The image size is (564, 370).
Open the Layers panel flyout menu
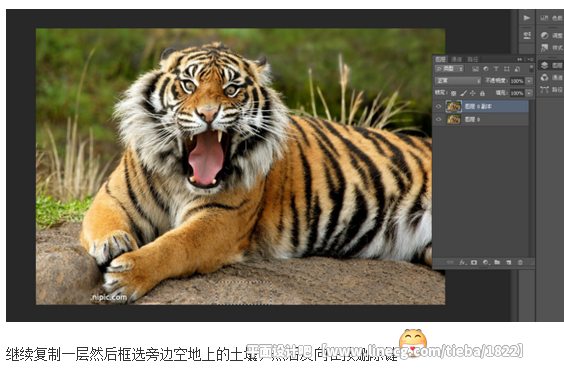point(530,59)
